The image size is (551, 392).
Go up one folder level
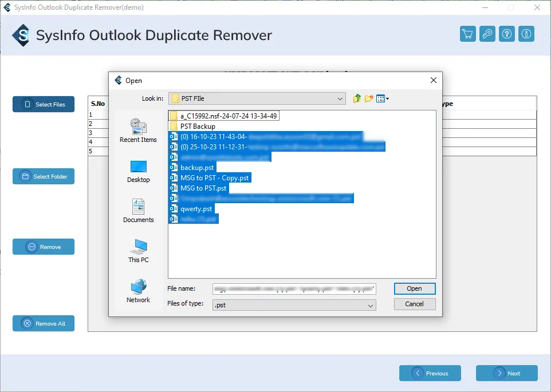[x=357, y=98]
